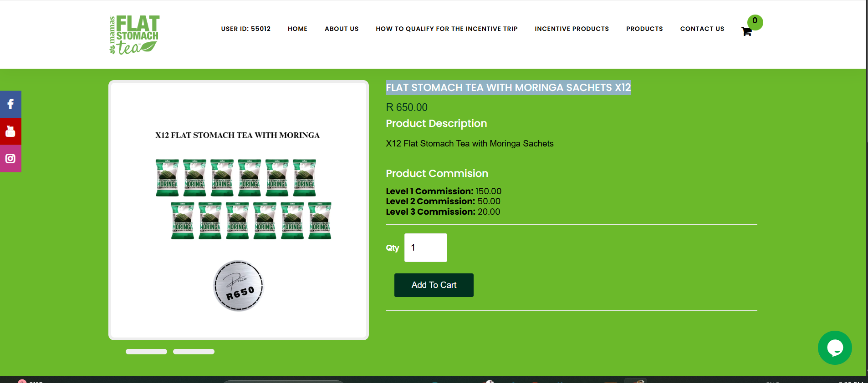This screenshot has height=383, width=868.
Task: Open the Incentive Products menu
Action: [x=572, y=29]
